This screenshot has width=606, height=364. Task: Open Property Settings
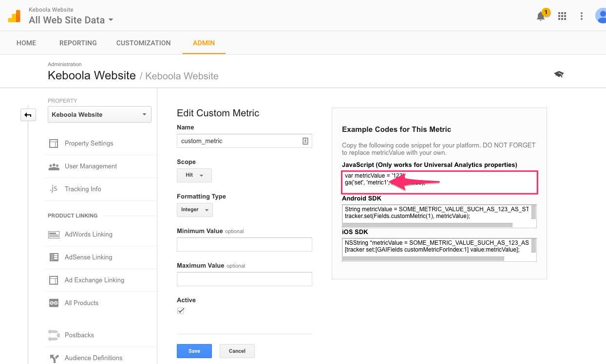(89, 144)
